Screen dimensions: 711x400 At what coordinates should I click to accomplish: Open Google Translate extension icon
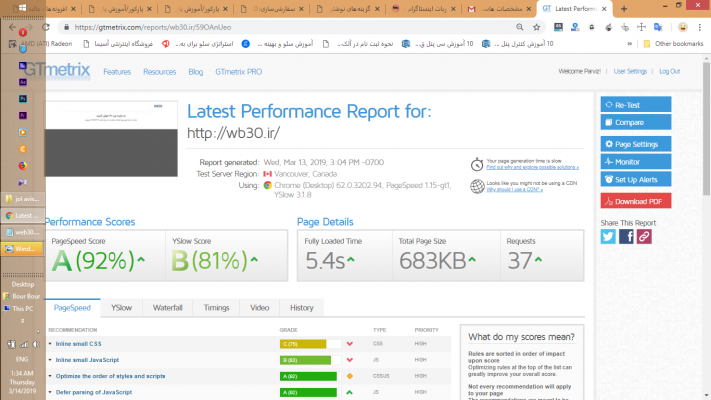658,27
